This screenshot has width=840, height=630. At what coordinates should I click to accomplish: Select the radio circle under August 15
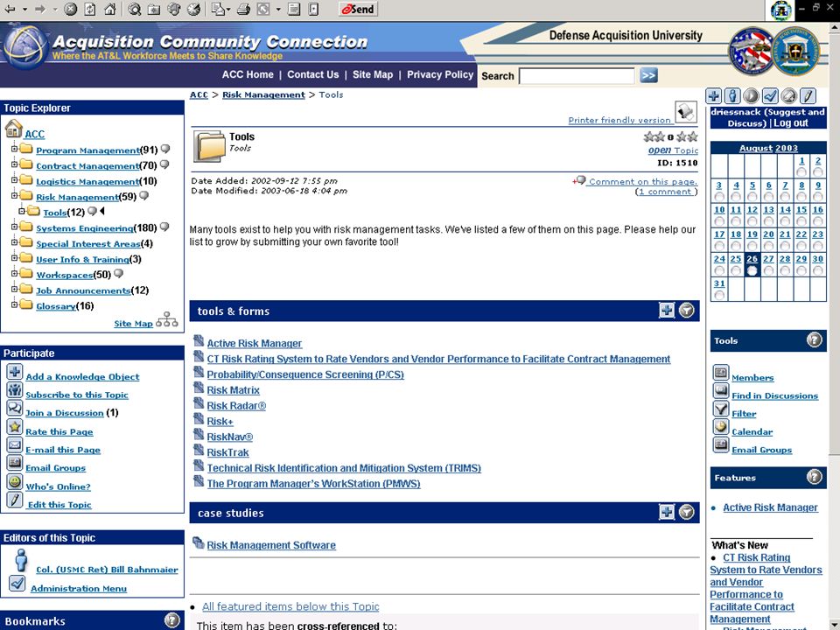[x=801, y=221]
